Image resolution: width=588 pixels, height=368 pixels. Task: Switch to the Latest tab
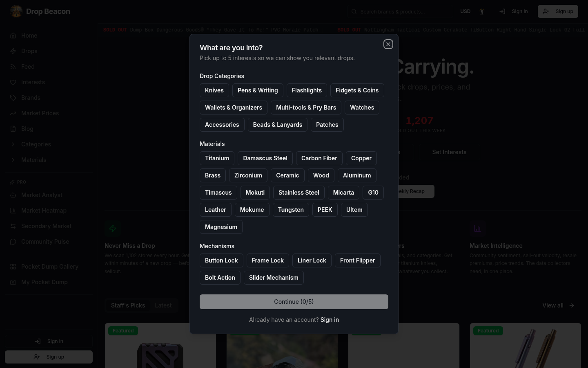[x=163, y=305]
